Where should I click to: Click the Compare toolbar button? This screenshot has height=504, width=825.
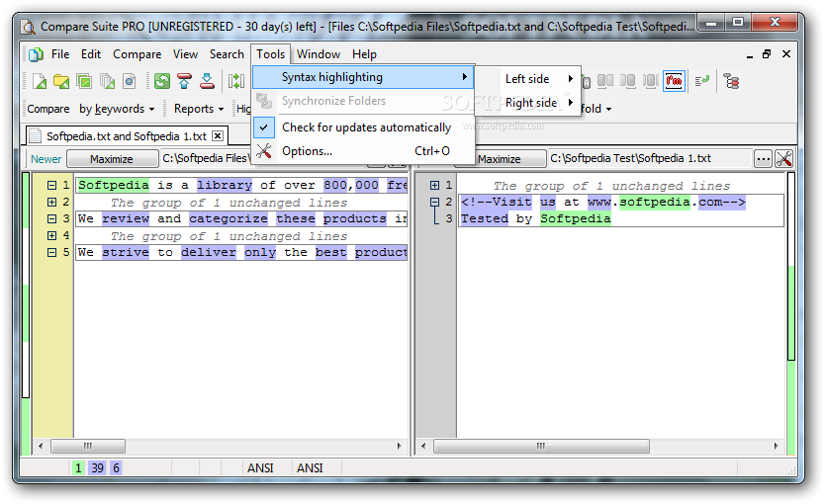(47, 109)
